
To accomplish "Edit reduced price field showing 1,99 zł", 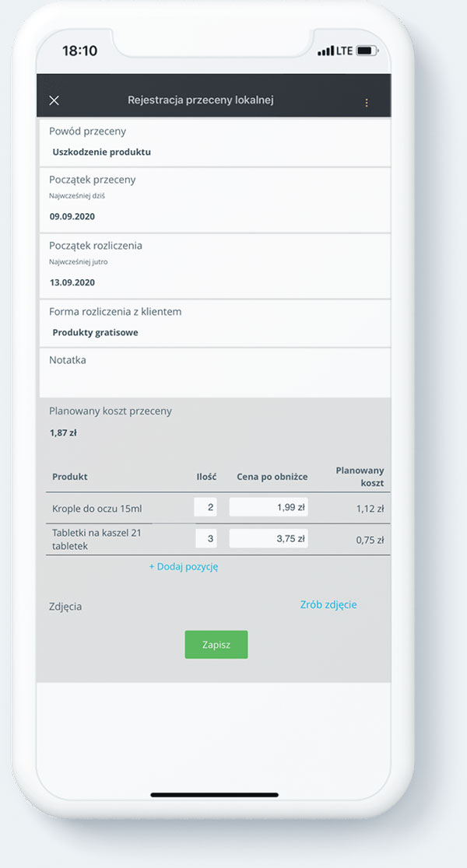I will (x=269, y=508).
